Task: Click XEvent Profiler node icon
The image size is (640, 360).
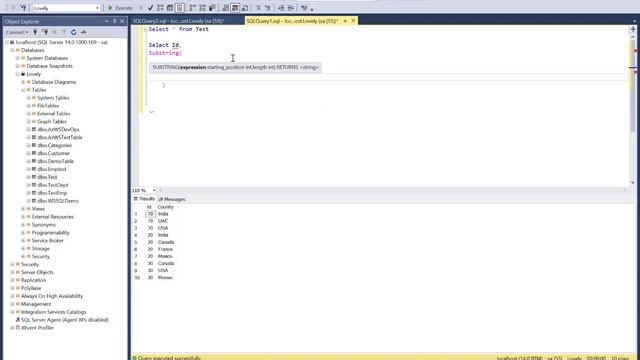Action: [x=18, y=328]
